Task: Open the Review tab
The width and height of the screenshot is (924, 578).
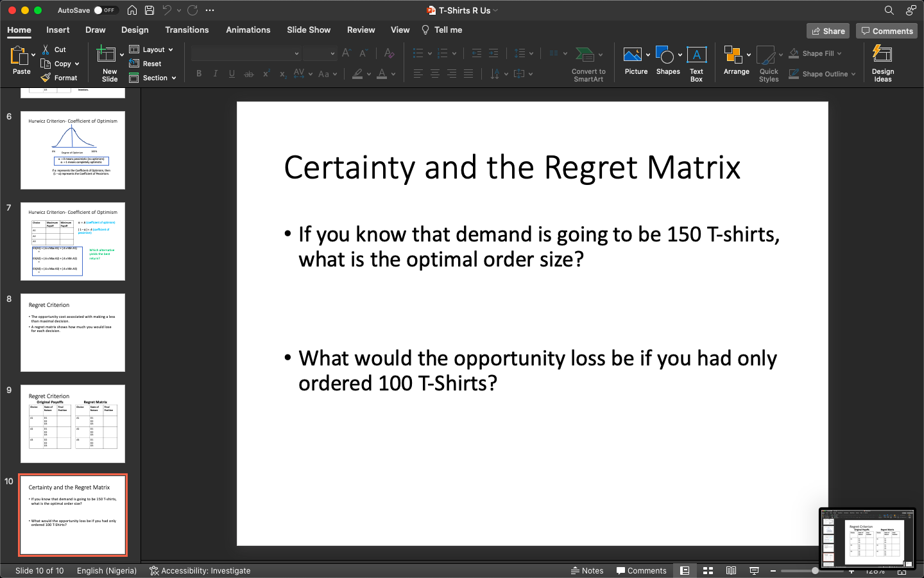Action: [x=361, y=30]
